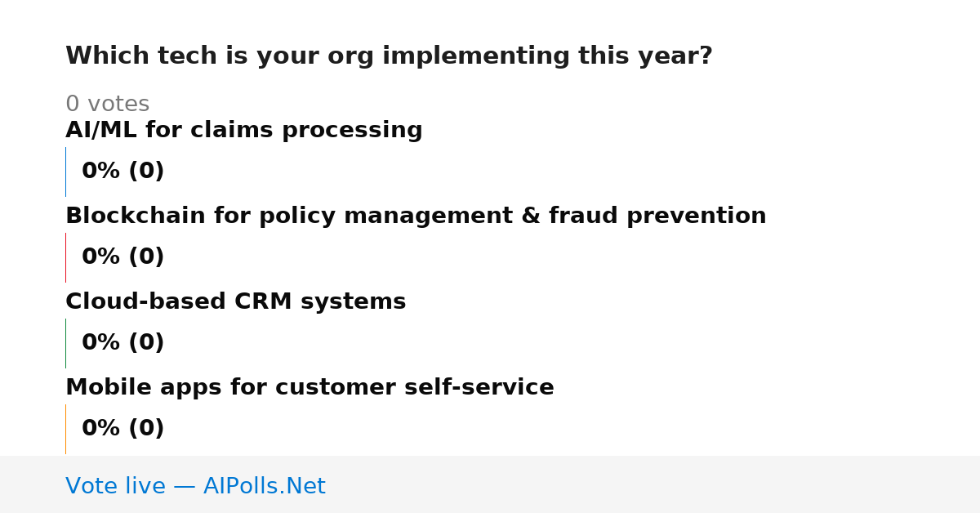Screen dimensions: 980x513
Task: Click the green bar for Cloud-based CRM
Action: (x=65, y=343)
